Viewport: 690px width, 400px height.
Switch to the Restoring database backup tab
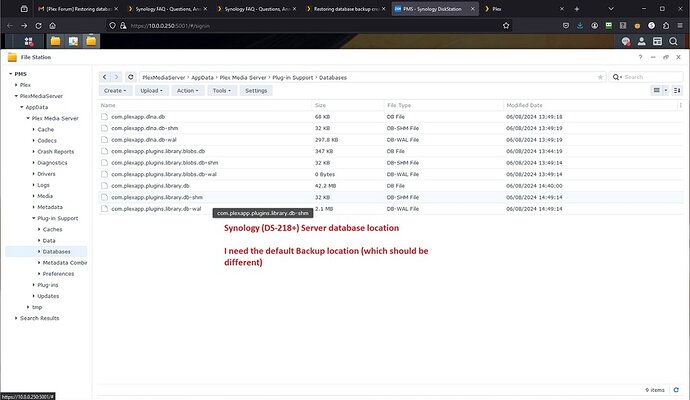346,9
